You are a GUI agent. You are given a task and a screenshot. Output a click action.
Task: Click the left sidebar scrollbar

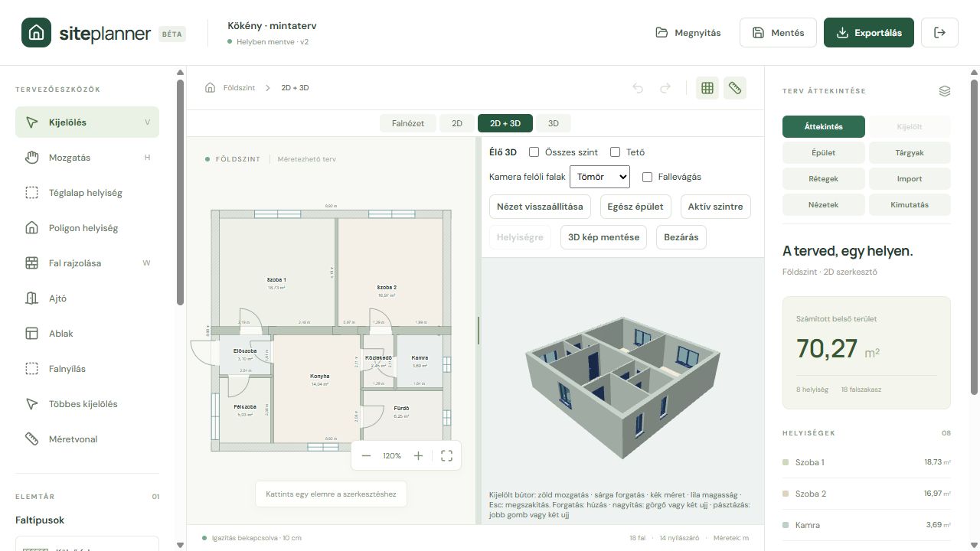click(x=181, y=191)
